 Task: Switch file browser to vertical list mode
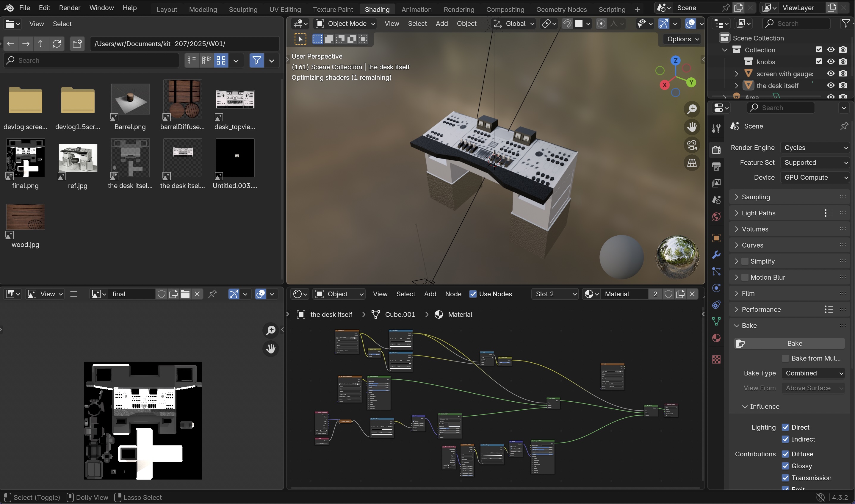(x=192, y=61)
